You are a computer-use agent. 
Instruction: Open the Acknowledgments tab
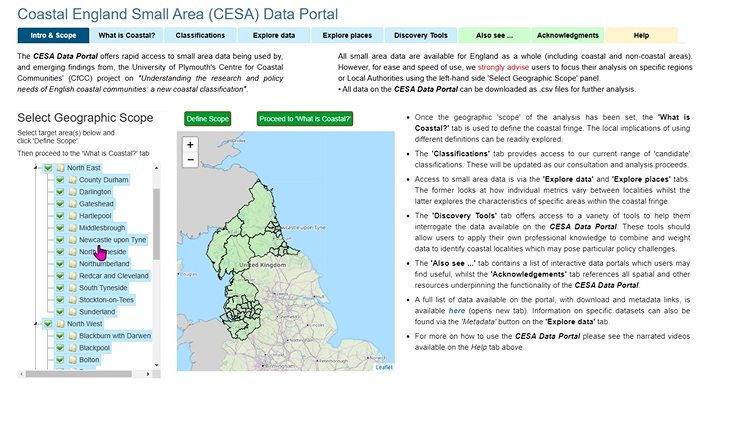pyautogui.click(x=568, y=35)
